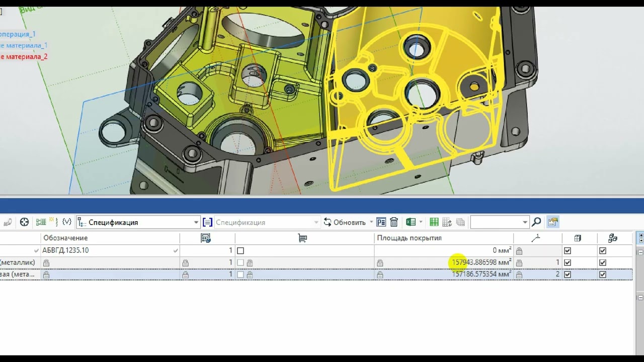Open the Обновить dropdown arrow
644x362 pixels.
pos(371,222)
